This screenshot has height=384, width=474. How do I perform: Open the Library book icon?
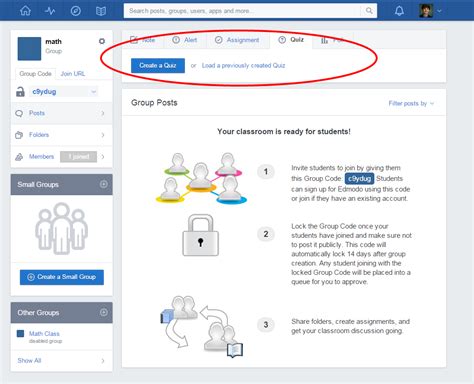point(101,11)
